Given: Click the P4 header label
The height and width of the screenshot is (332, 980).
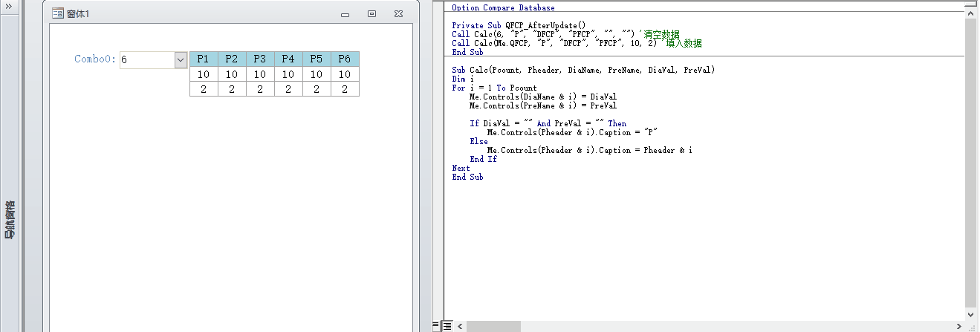Looking at the screenshot, I should point(288,59).
